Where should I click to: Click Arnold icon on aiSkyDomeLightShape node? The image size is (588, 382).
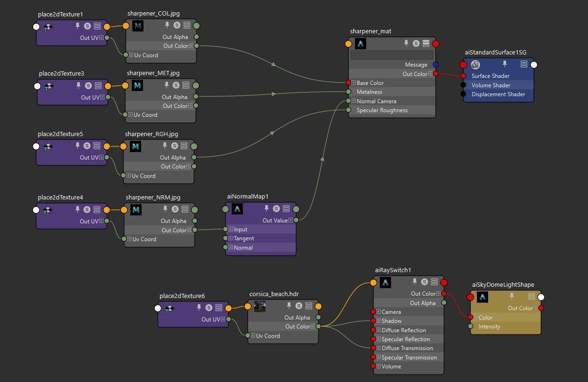[482, 297]
